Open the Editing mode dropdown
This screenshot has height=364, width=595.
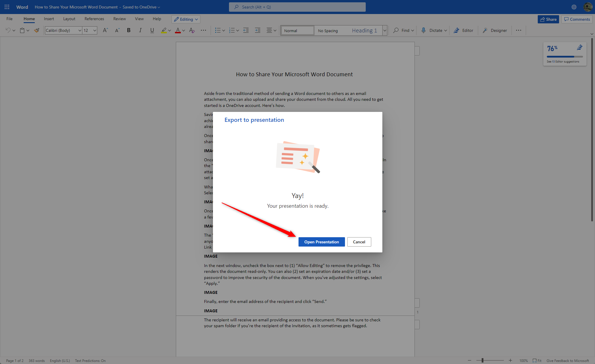(186, 19)
